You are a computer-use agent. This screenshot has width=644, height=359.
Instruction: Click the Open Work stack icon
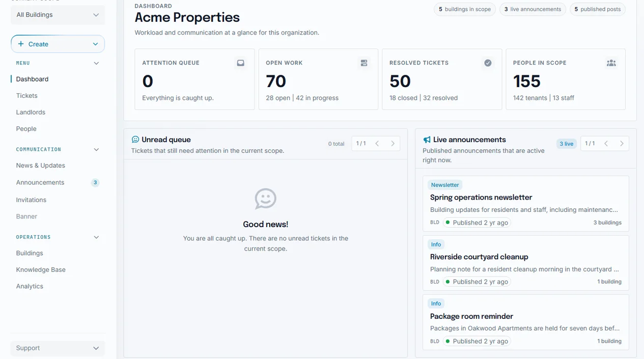(x=364, y=63)
